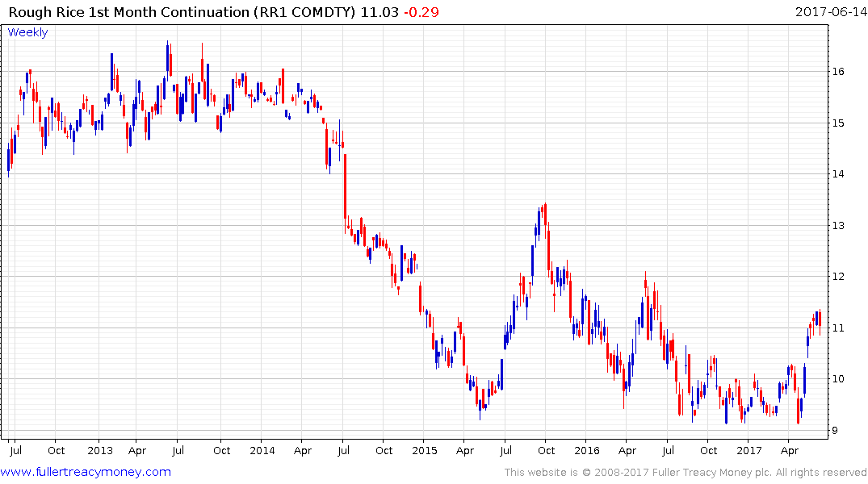Click the 13 price axis label
Image resolution: width=868 pixels, height=484 pixels.
837,225
